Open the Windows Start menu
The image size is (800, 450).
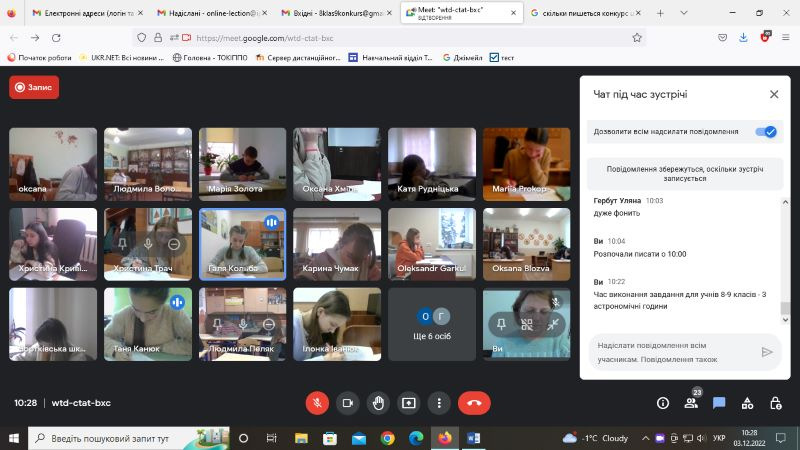click(x=14, y=438)
